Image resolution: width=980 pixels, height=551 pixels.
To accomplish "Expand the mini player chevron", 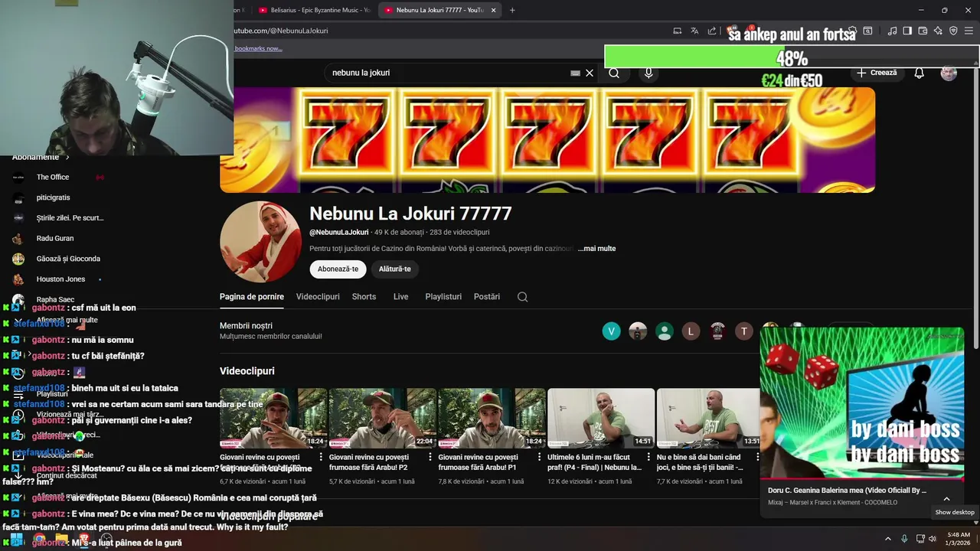I will (946, 499).
